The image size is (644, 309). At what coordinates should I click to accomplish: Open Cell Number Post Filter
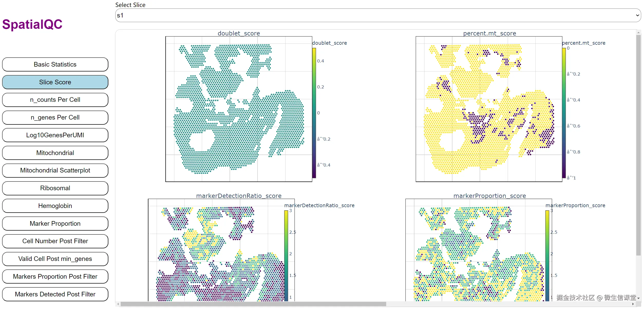[55, 241]
